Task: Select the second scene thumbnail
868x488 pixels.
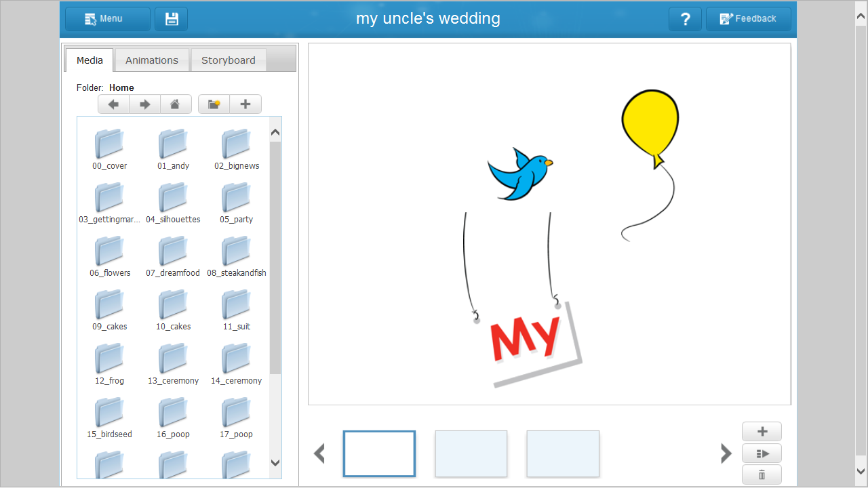Action: coord(471,453)
